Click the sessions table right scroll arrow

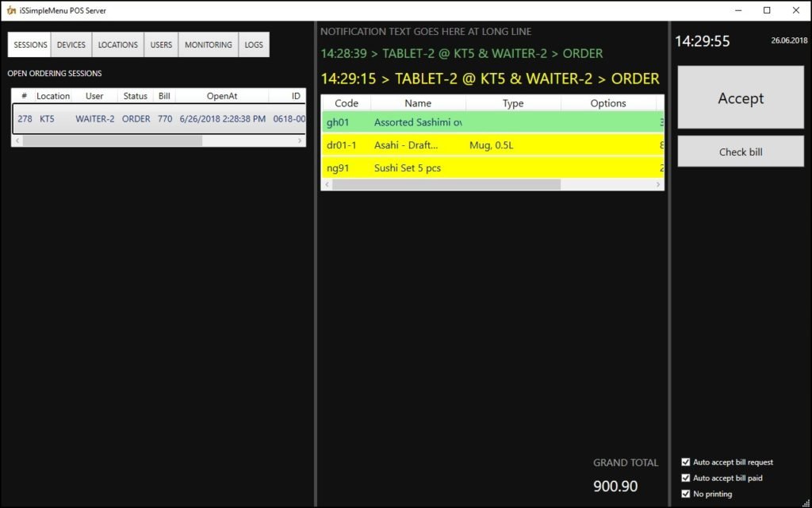pos(300,140)
